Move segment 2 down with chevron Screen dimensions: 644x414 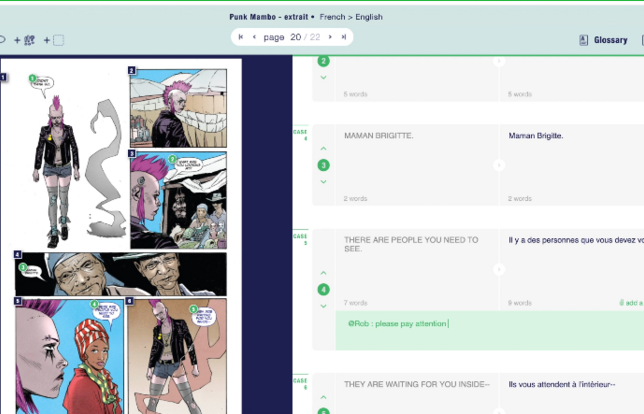pos(323,77)
